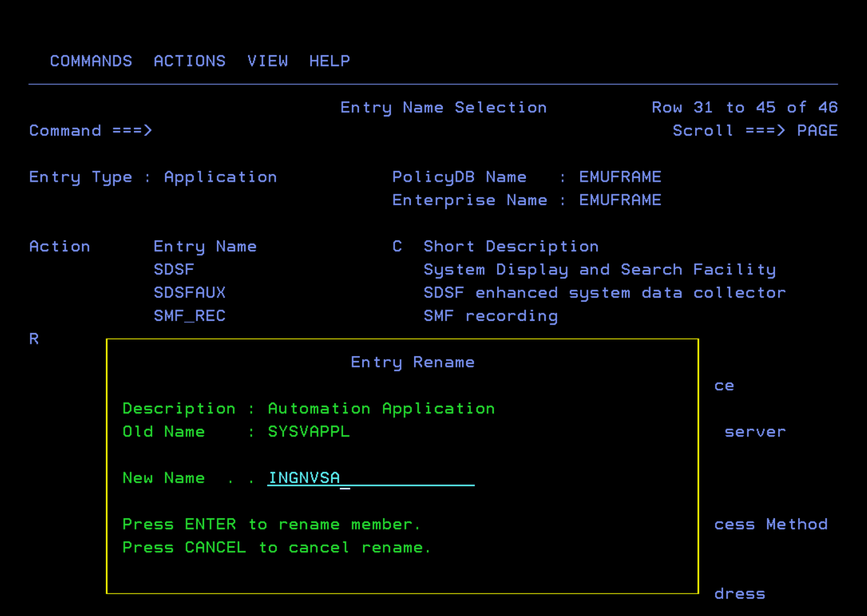Select the SDSFAUX entry row
The image size is (867, 616).
(x=189, y=293)
